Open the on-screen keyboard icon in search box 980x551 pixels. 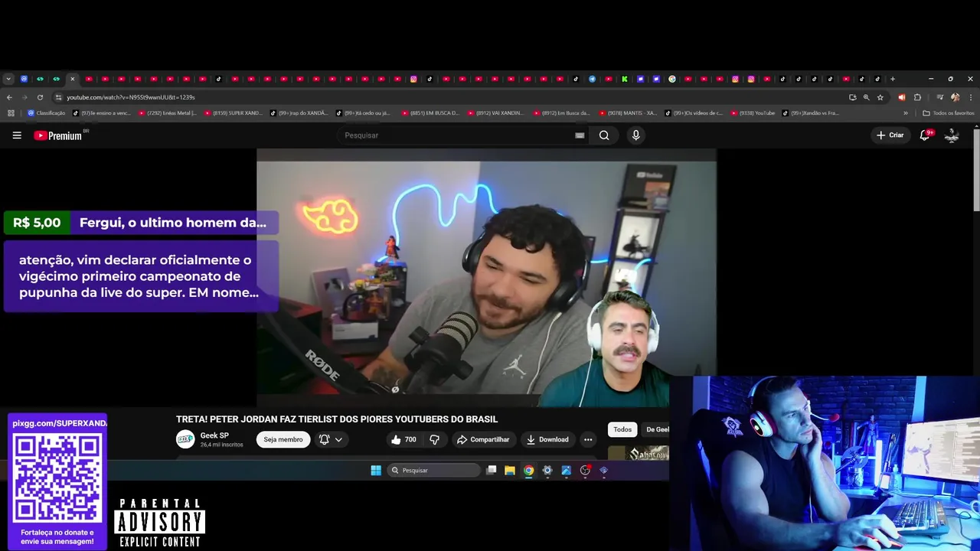click(580, 135)
